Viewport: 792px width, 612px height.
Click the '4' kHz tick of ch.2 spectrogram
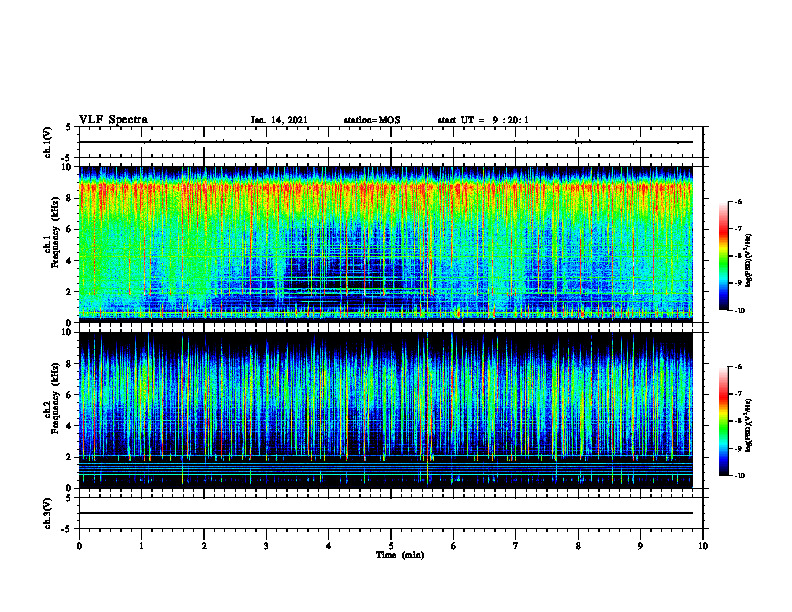point(70,426)
